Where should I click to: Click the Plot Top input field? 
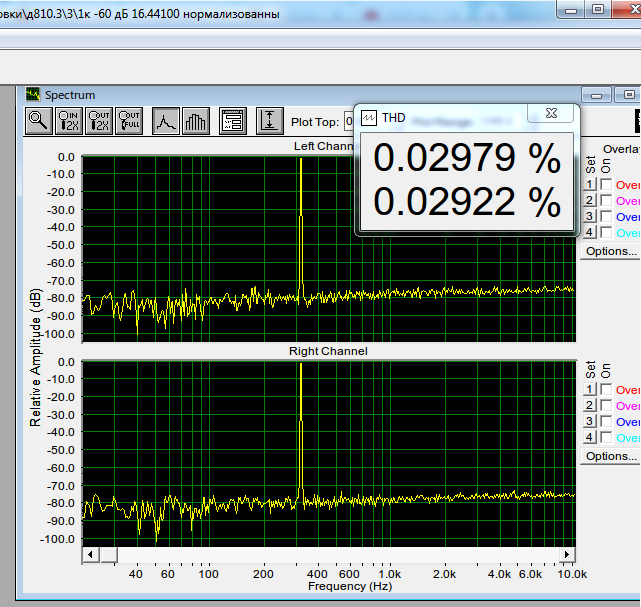pos(349,122)
